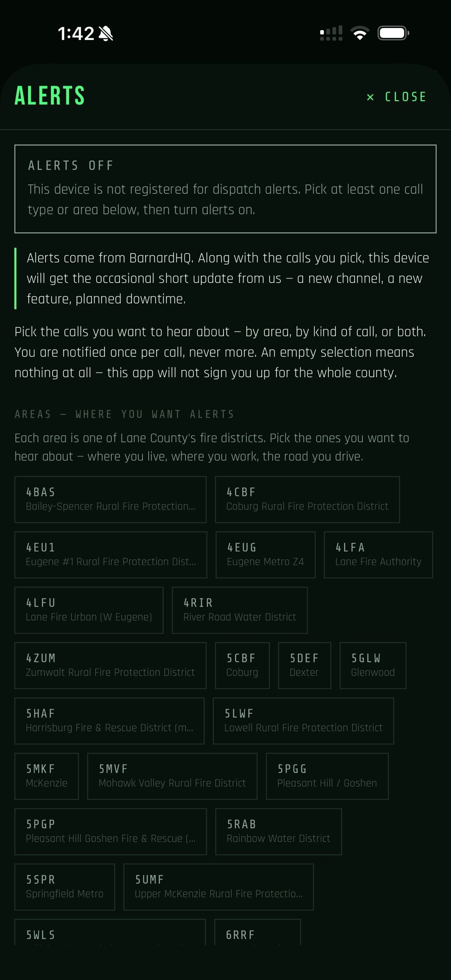The image size is (451, 980).
Task: Select the 5CBF Coburg chip
Action: click(242, 665)
